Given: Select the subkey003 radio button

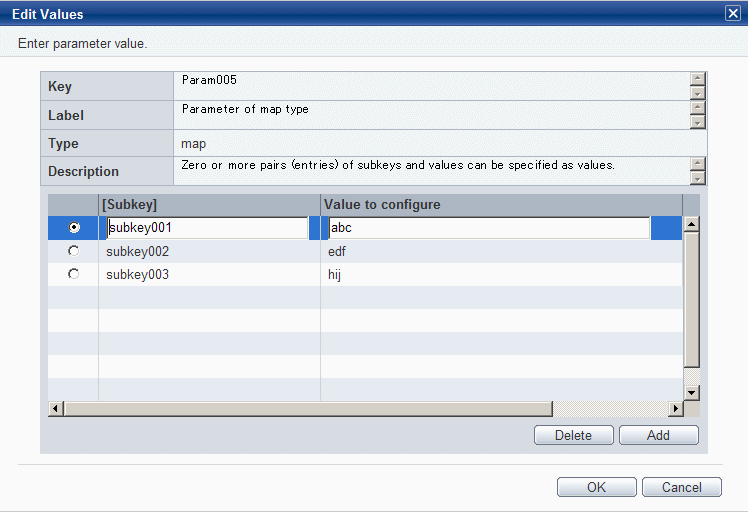Looking at the screenshot, I should click(73, 274).
